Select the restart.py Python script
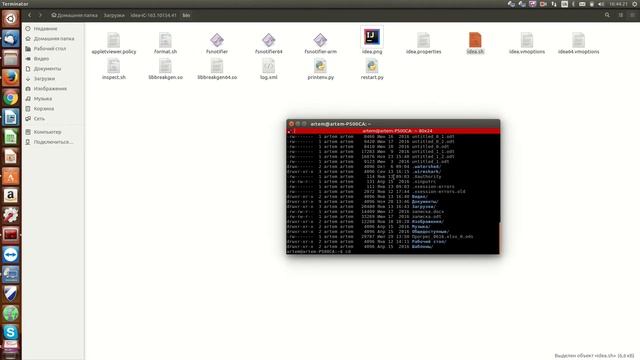The width and height of the screenshot is (640, 360). 372,69
